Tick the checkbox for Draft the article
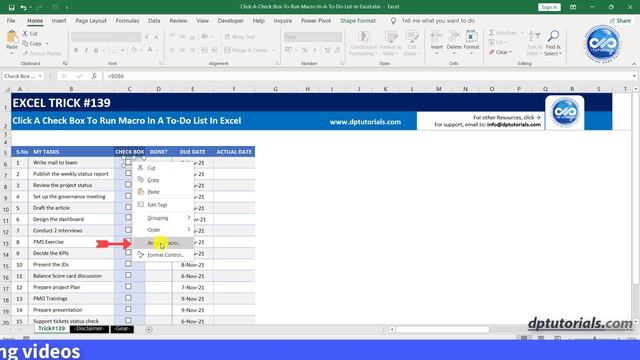Screen dimensions: 640x360 pyautogui.click(x=128, y=207)
